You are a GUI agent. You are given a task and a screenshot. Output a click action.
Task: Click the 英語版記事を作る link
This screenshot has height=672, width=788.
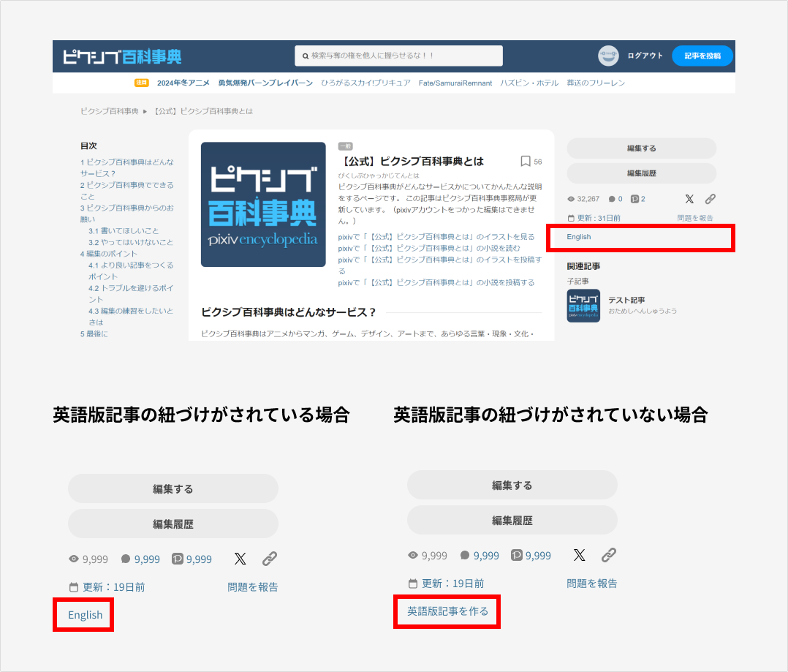pyautogui.click(x=448, y=611)
